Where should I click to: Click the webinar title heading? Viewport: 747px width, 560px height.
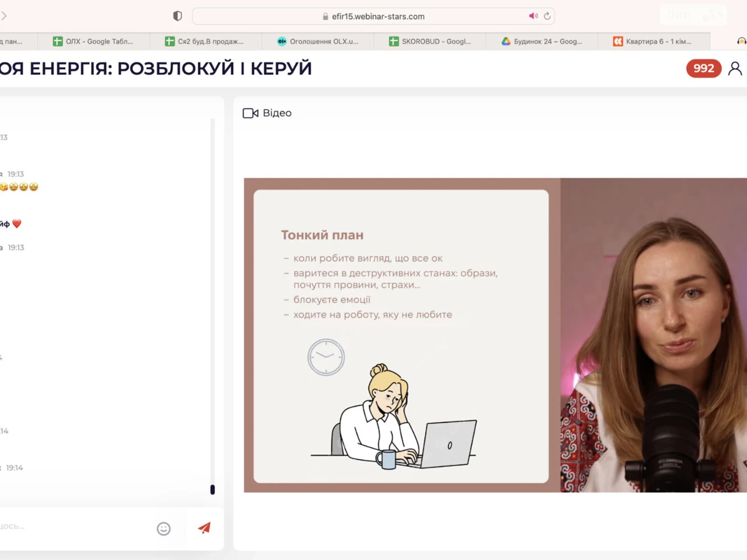(156, 68)
